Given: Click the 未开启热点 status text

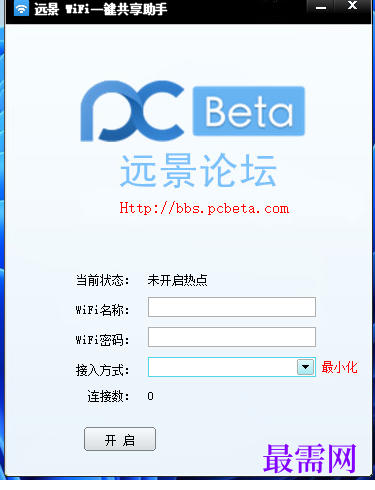Looking at the screenshot, I should 177,280.
